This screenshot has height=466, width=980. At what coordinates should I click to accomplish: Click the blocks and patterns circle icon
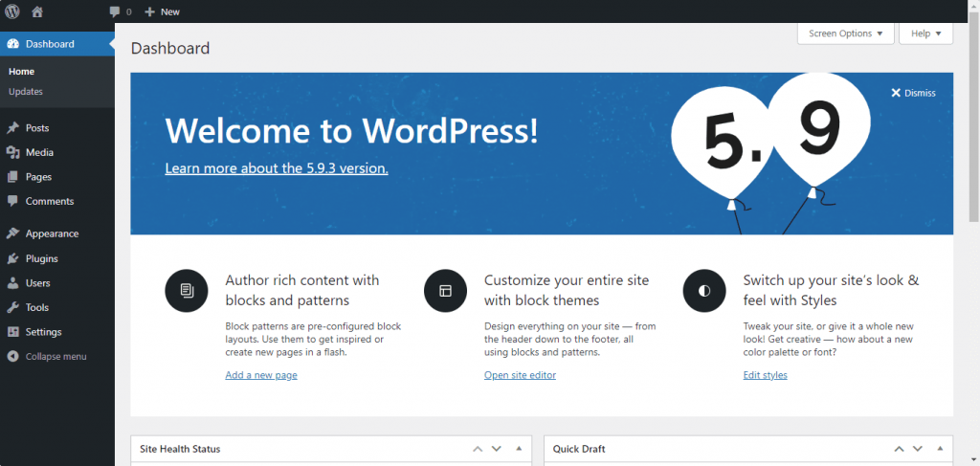coord(187,291)
